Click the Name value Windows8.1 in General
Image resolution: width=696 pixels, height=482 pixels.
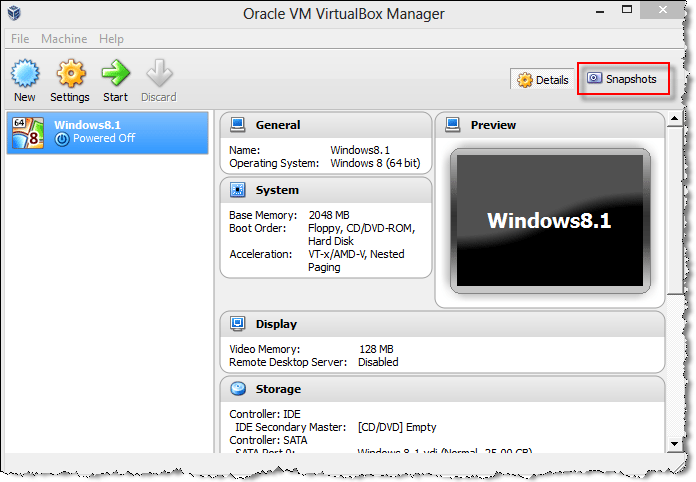(360, 150)
